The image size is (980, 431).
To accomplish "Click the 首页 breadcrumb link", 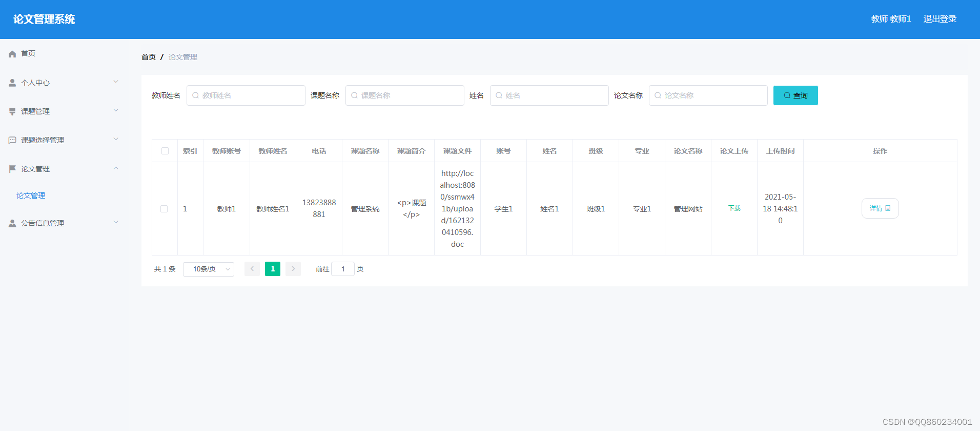I will [x=149, y=57].
